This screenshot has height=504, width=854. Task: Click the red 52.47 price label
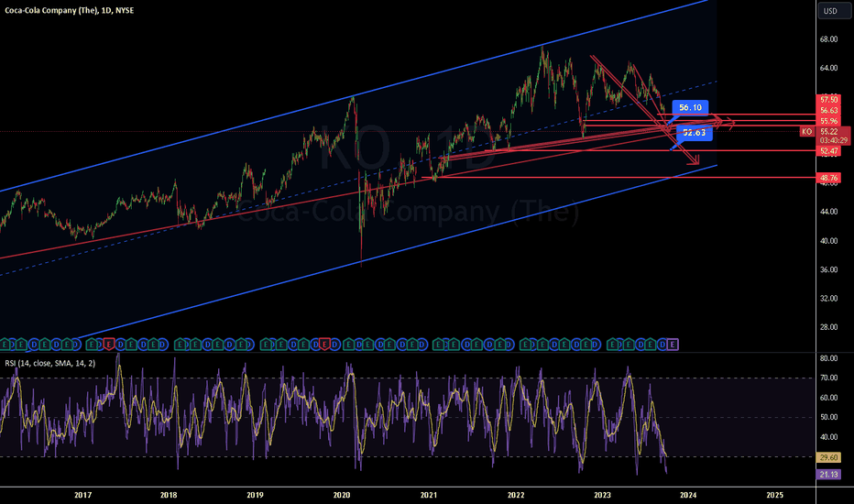pyautogui.click(x=829, y=151)
